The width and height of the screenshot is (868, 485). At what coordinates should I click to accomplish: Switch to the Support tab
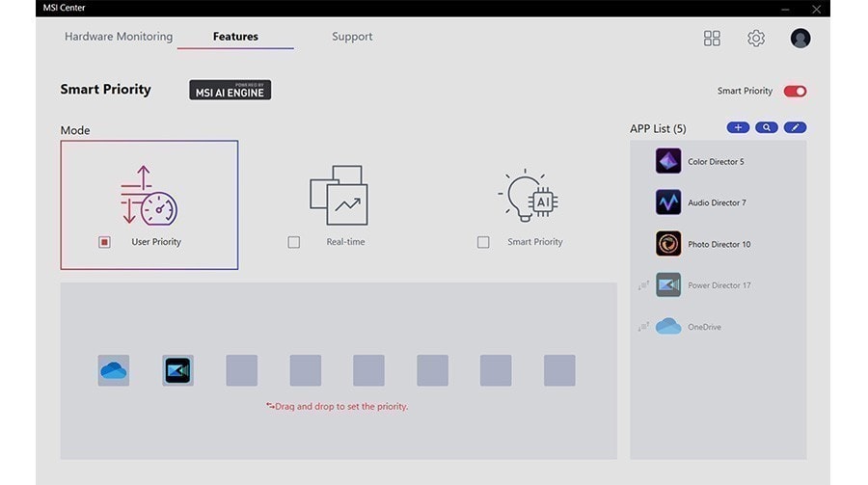click(352, 37)
